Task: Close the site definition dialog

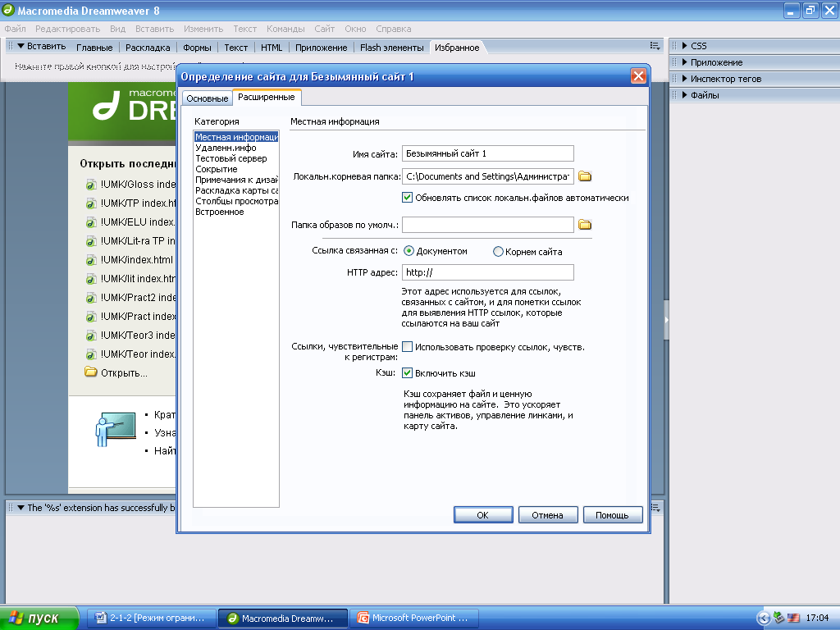Action: 638,76
